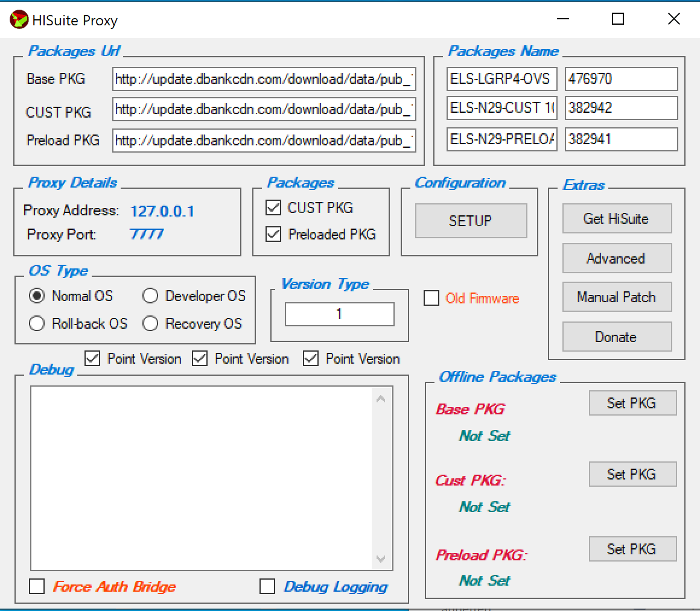Click the HiSuite Proxy app icon in title bar

coord(19,20)
